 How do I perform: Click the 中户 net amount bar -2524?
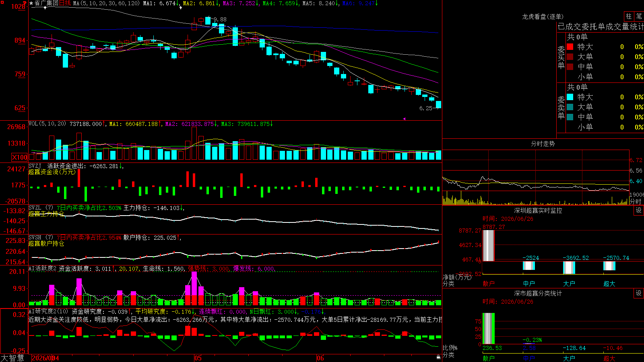click(529, 265)
